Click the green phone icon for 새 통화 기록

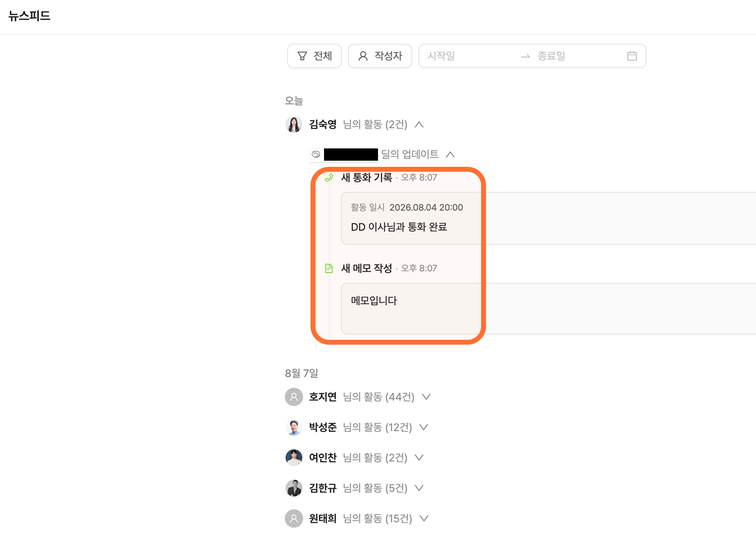click(x=329, y=177)
